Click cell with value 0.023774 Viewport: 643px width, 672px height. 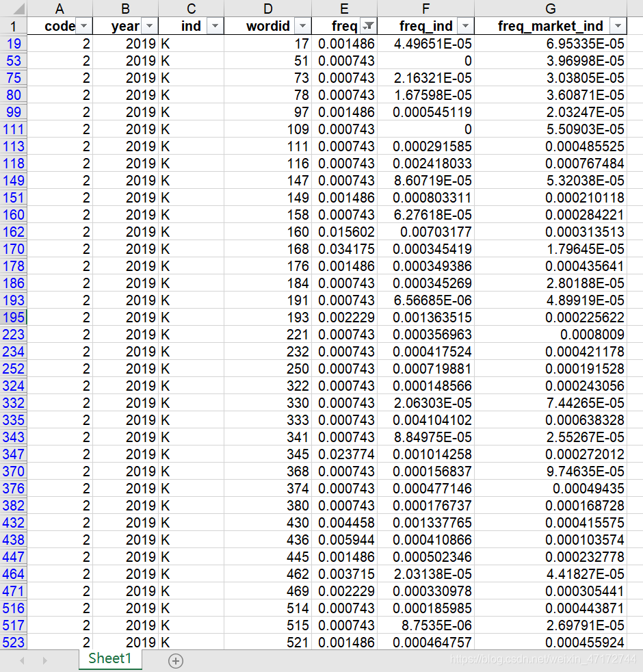click(345, 454)
